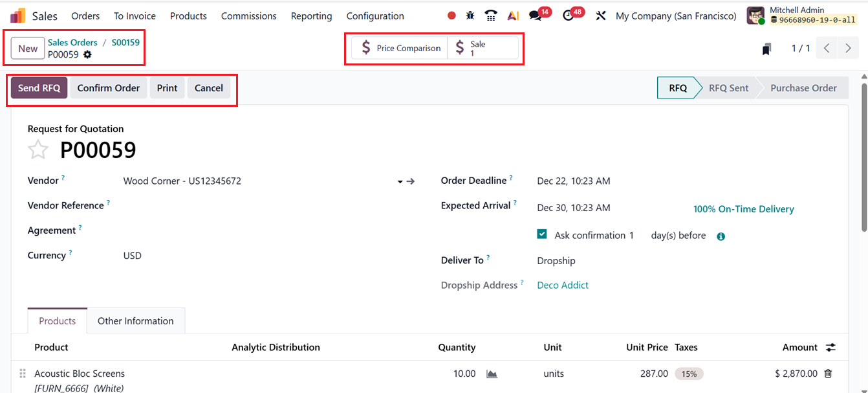
Task: Select the RFQ Sent status stage
Action: pos(728,88)
